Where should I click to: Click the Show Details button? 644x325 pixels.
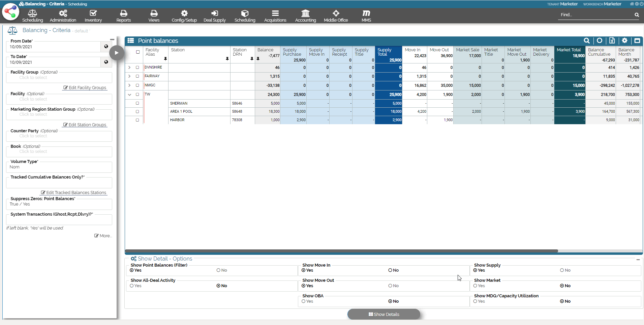(384, 314)
